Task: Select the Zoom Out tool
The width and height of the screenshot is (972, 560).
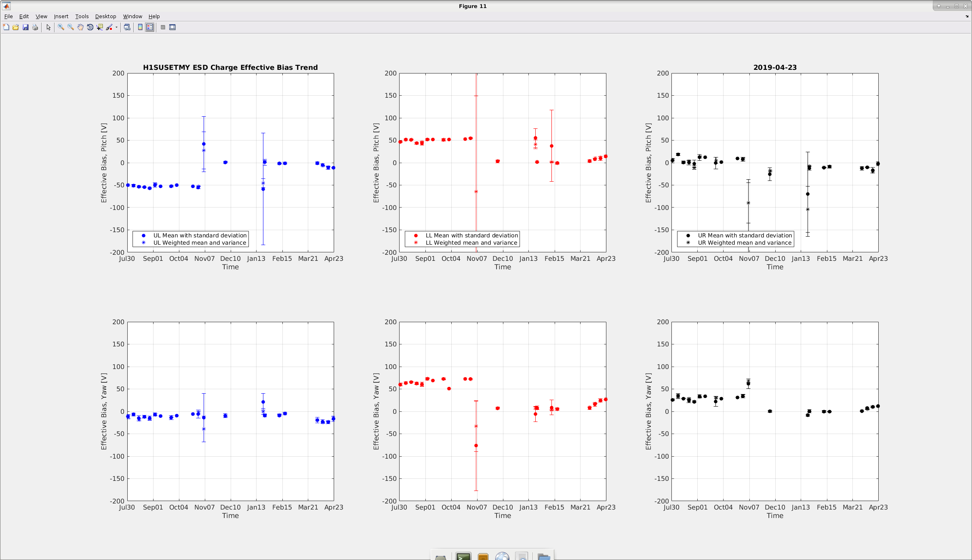Action: point(71,27)
